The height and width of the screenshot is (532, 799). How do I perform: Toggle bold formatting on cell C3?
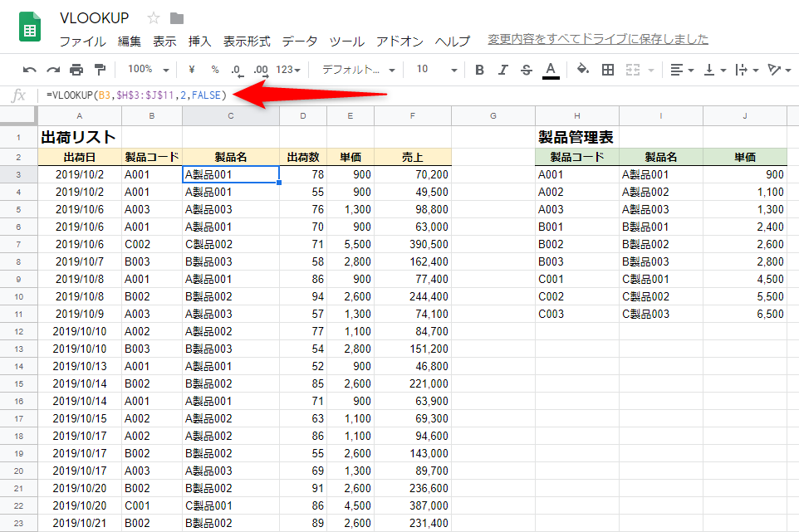[x=479, y=70]
